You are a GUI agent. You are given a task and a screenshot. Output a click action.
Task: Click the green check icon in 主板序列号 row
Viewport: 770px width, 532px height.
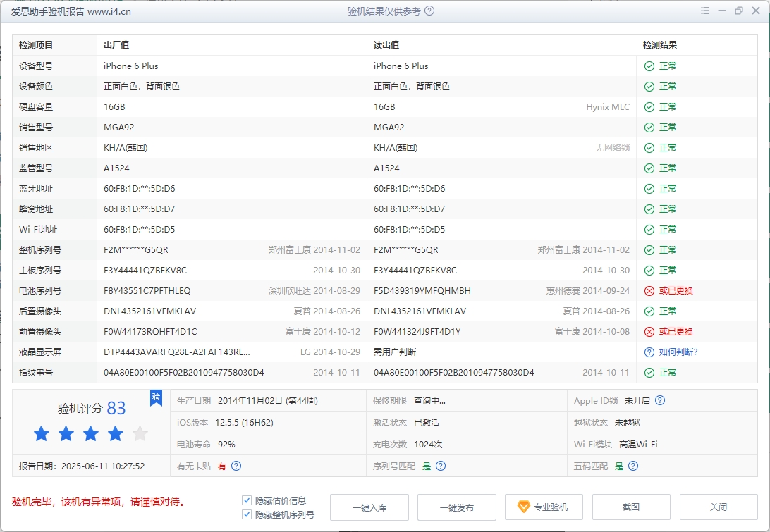[x=649, y=271]
